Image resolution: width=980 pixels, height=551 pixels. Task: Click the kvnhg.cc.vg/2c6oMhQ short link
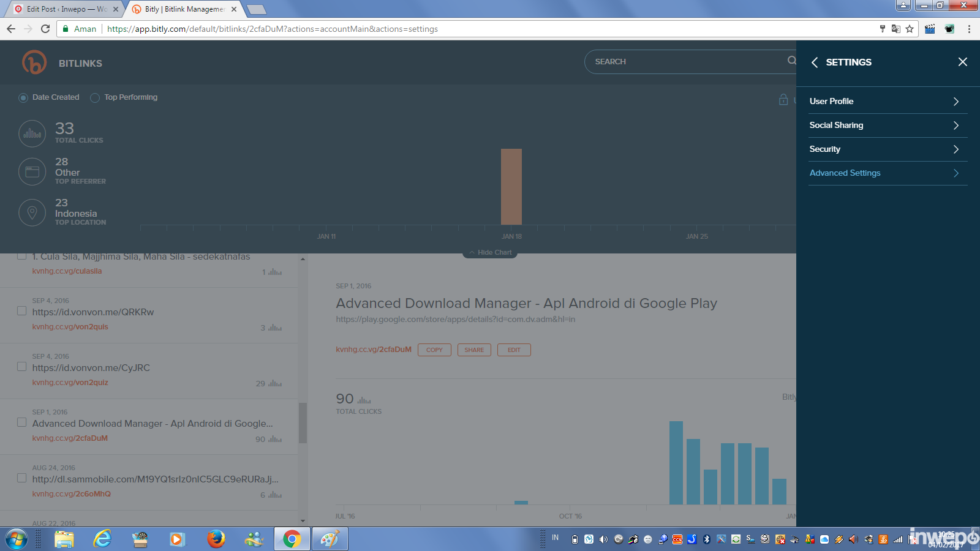click(x=72, y=494)
